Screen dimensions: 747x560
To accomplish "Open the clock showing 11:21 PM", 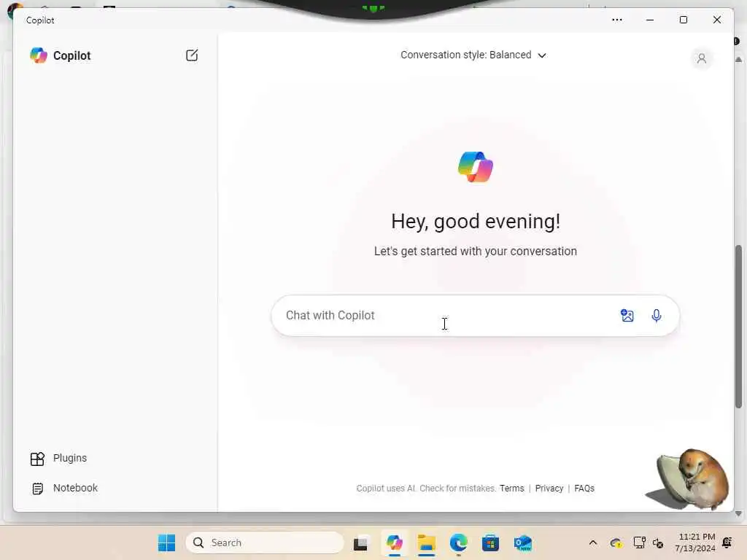I will point(695,542).
